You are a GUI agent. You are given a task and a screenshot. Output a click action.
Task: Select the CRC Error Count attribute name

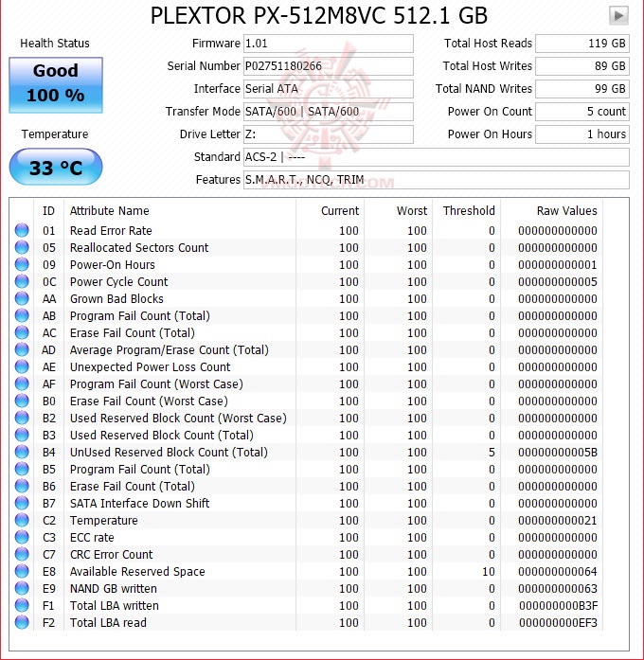[111, 554]
